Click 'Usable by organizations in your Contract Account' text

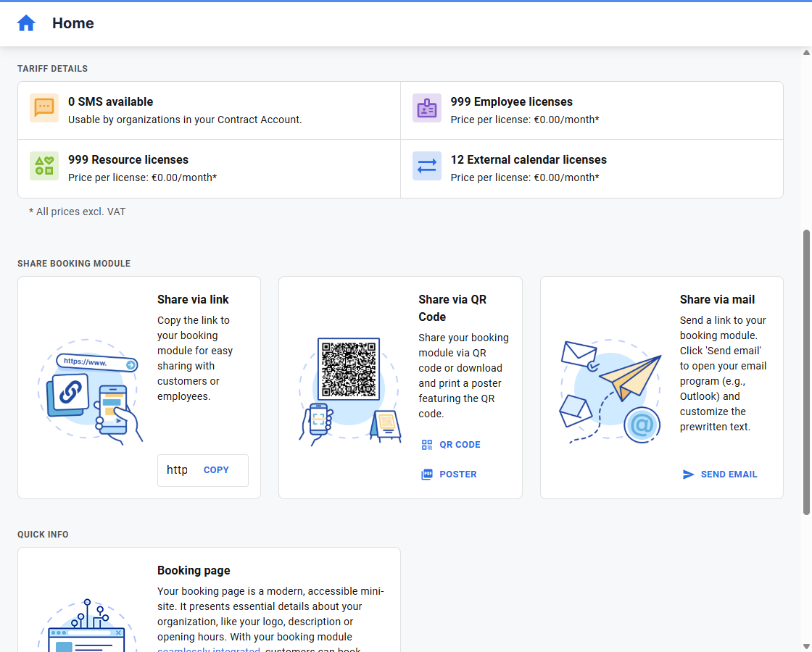point(185,120)
